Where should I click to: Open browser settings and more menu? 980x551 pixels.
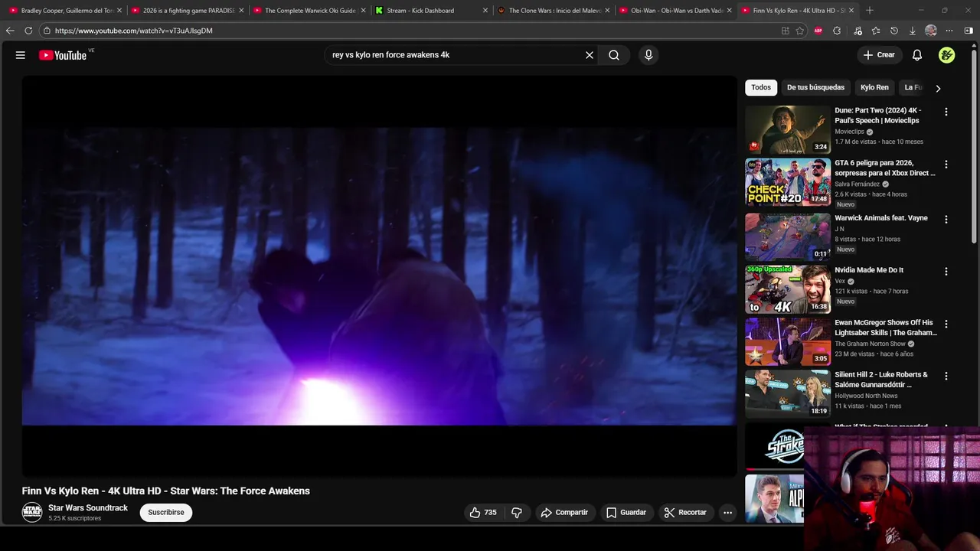pos(949,31)
